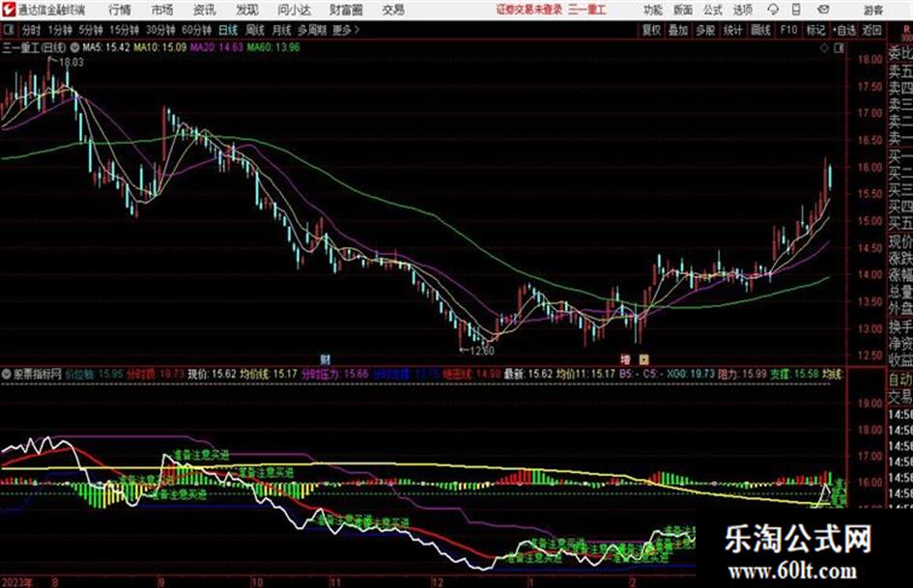Image resolution: width=913 pixels, height=588 pixels.
Task: Click the 12.60 low price marker
Action: point(481,350)
